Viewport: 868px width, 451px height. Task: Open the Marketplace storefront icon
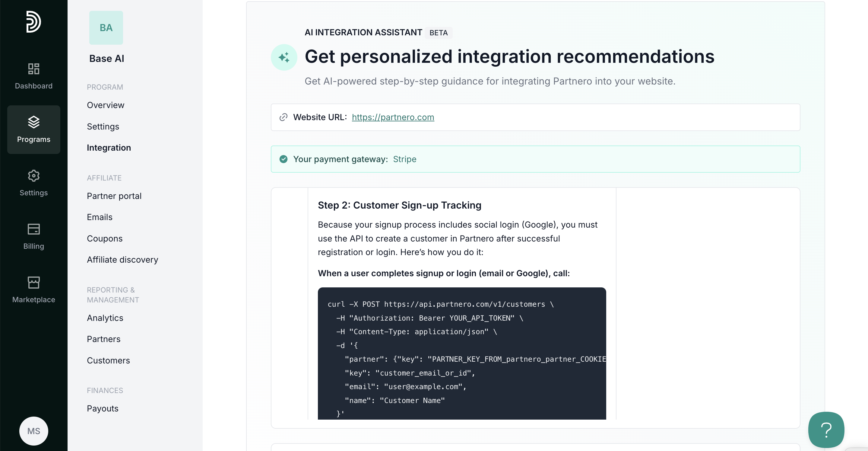[x=34, y=282]
